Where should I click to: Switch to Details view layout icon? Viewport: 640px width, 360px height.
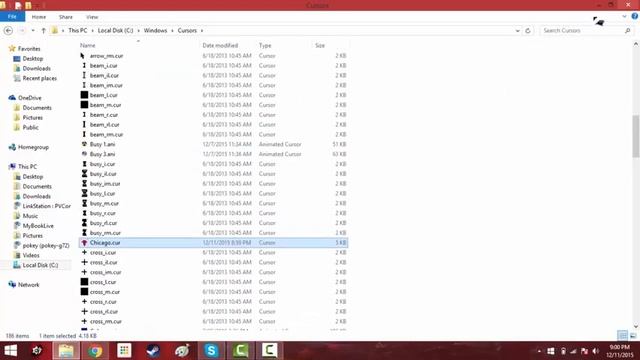pos(622,336)
